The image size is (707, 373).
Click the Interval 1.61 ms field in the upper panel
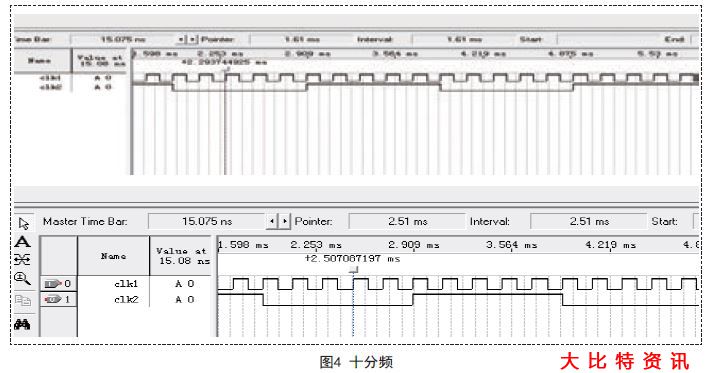[x=464, y=39]
